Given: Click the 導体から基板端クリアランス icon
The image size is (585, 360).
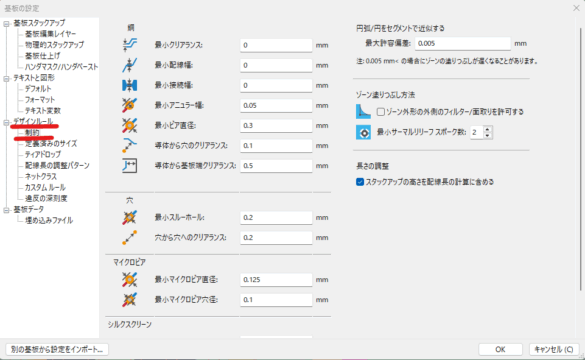Looking at the screenshot, I should click(129, 166).
